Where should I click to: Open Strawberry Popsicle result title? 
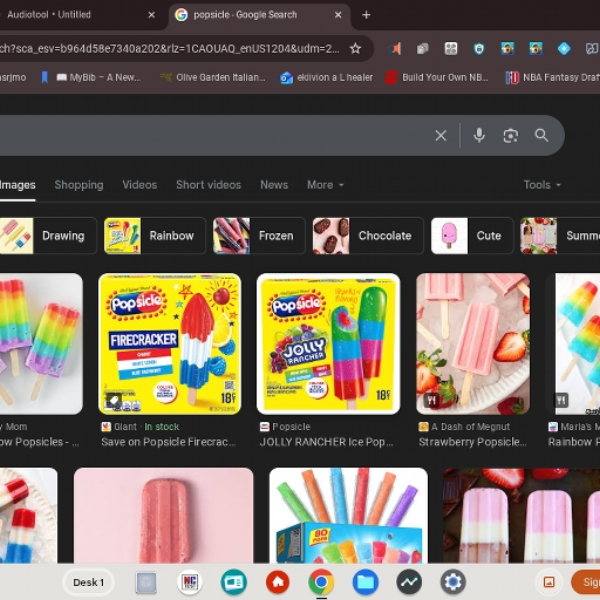pyautogui.click(x=473, y=442)
